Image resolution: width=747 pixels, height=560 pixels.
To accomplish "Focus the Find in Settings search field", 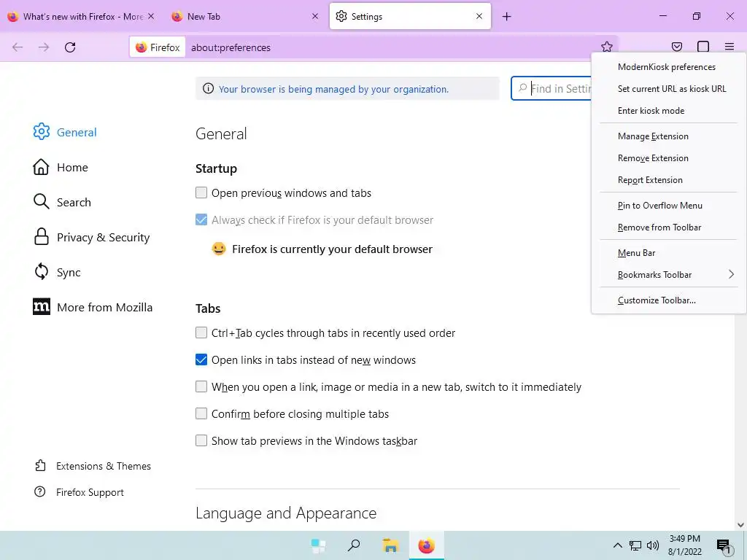I will coord(551,88).
